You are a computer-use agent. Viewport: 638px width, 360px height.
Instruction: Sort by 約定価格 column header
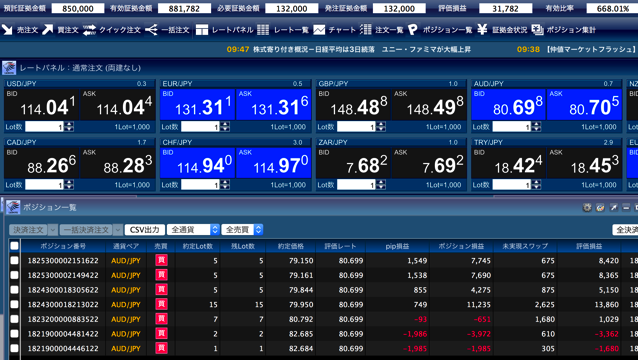pyautogui.click(x=291, y=246)
